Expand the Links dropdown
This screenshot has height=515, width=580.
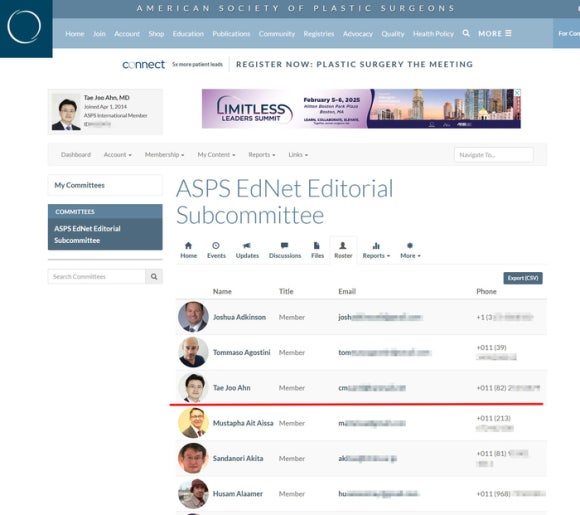(298, 155)
